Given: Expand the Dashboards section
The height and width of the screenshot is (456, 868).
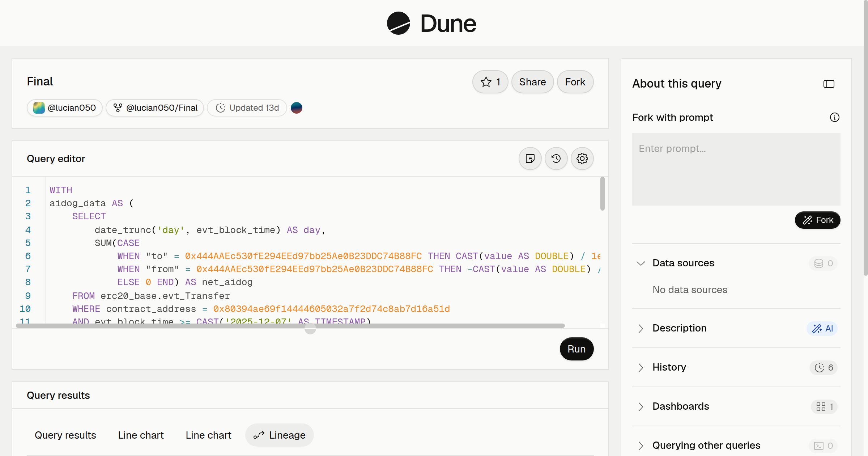Looking at the screenshot, I should coord(641,406).
